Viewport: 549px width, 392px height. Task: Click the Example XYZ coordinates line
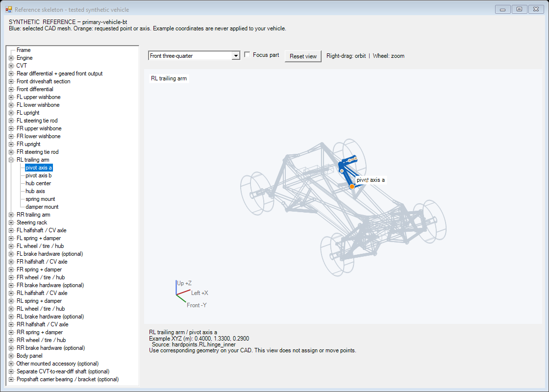[199, 339]
